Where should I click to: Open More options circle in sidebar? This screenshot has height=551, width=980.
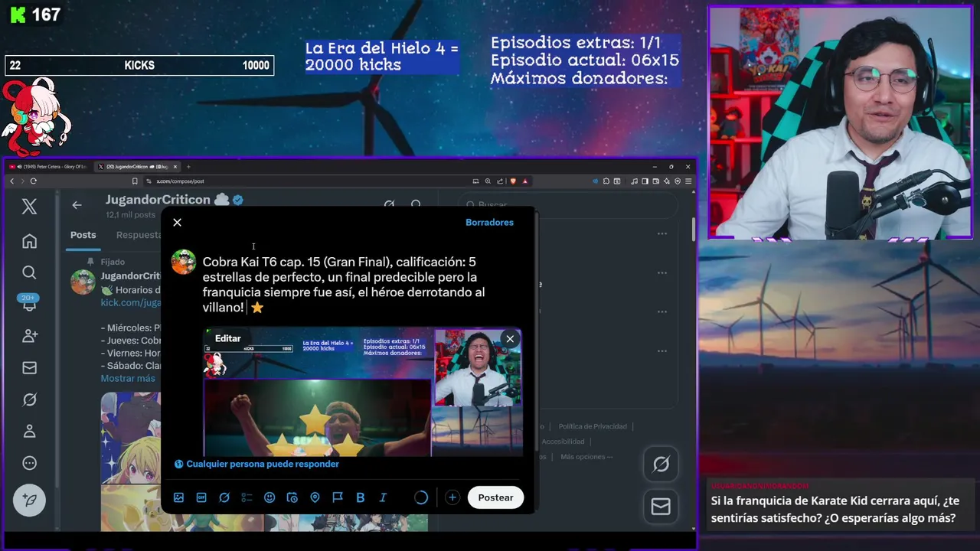[x=29, y=463]
